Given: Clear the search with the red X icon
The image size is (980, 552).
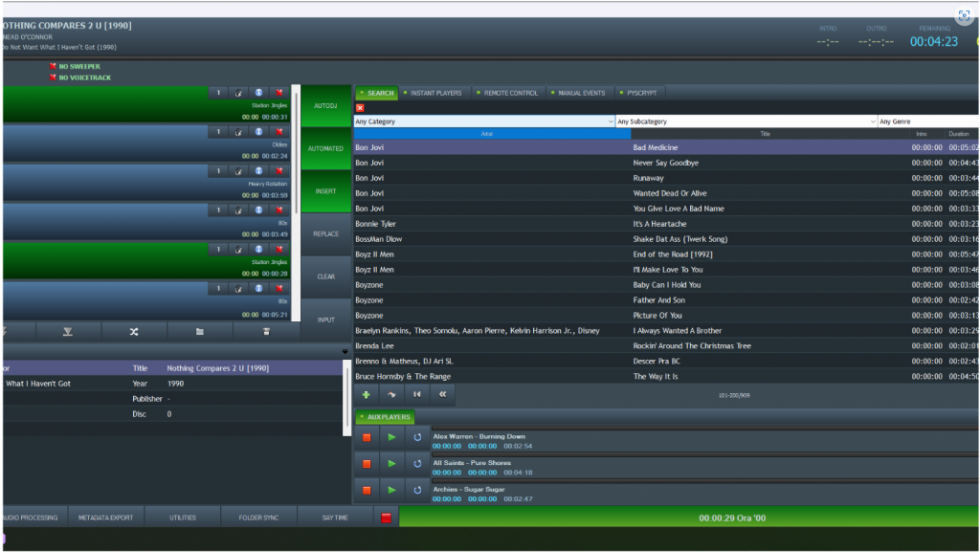Looking at the screenshot, I should coord(360,108).
